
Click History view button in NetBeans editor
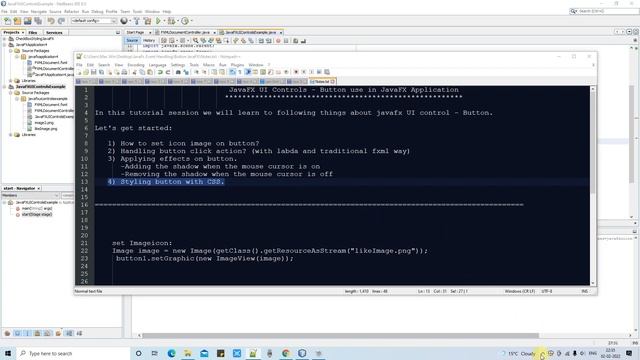tap(149, 40)
